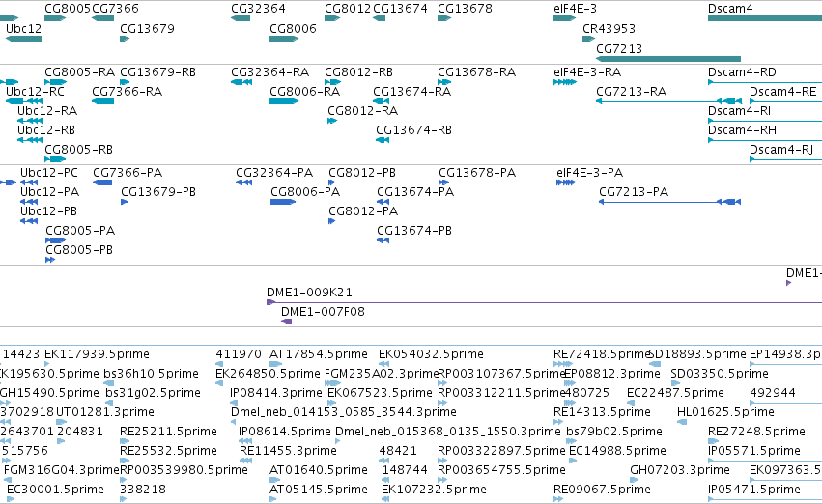
Task: Click the CG8005-RB transcript label
Action: (x=78, y=150)
